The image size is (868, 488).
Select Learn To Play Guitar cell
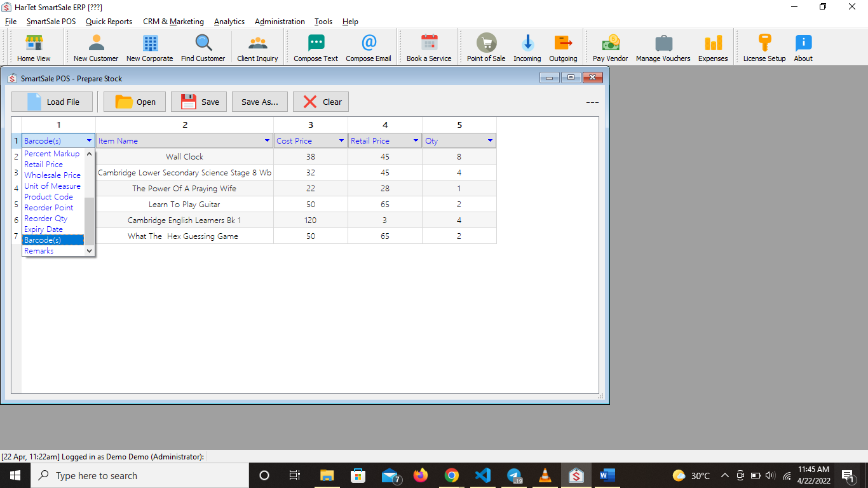[185, 204]
